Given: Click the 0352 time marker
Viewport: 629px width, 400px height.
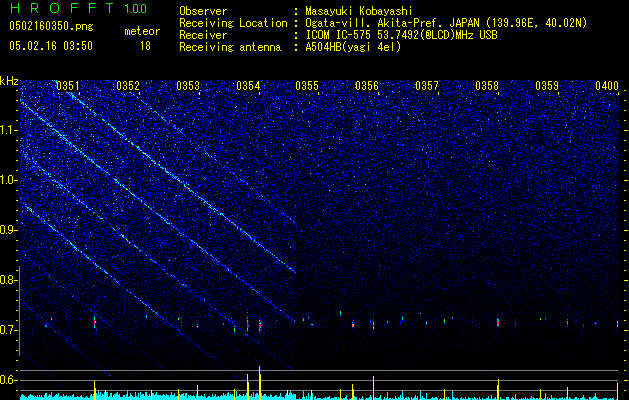Looking at the screenshot, I should coord(128,86).
